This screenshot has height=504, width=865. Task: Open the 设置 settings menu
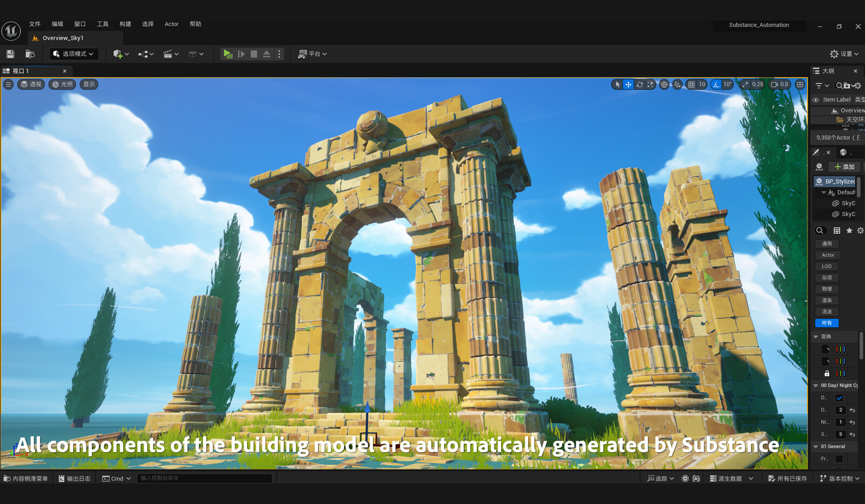(844, 54)
